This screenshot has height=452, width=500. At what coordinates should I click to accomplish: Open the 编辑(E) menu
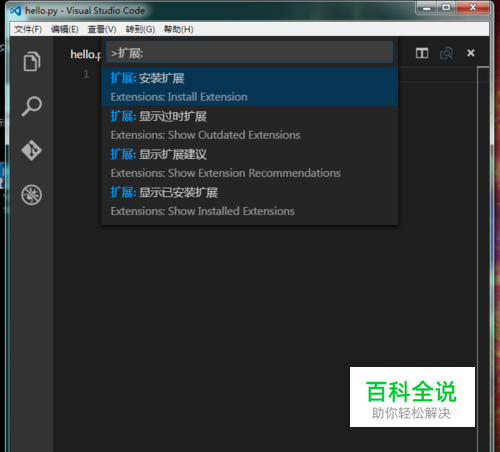[x=65, y=29]
